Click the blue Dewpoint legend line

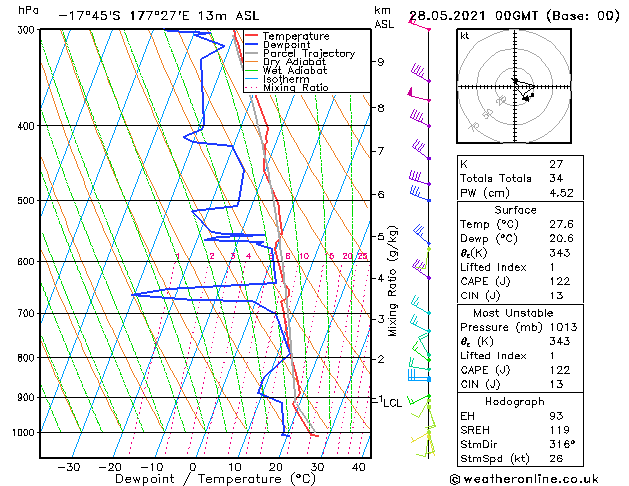click(x=252, y=45)
